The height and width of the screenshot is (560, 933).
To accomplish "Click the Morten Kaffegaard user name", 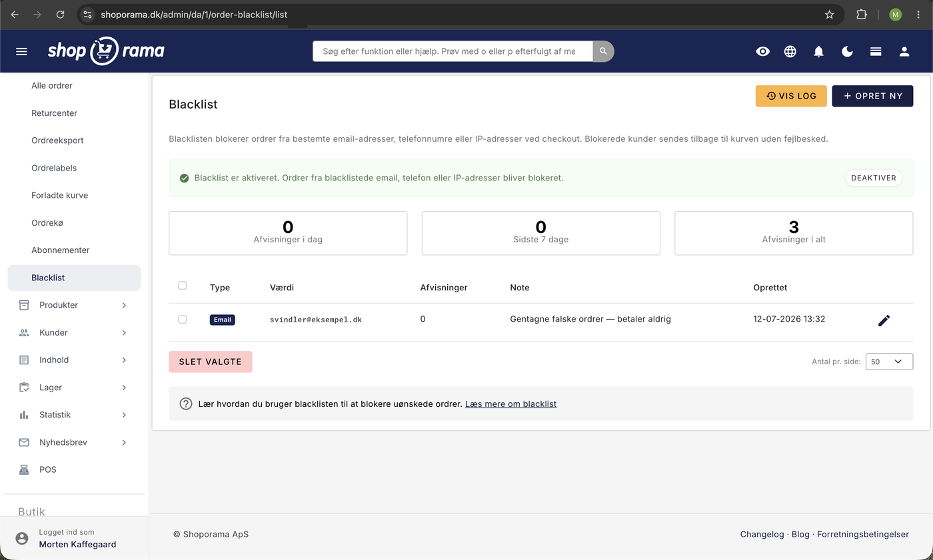I will [x=77, y=544].
